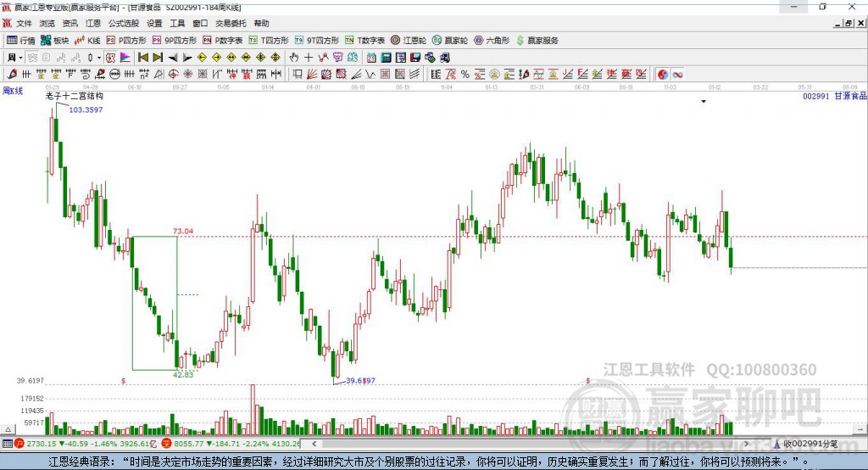Open the 设置 menu
This screenshot has height=470, width=868.
(154, 23)
